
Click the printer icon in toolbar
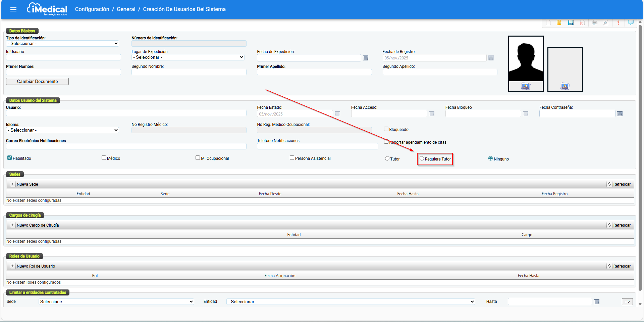[x=594, y=23]
